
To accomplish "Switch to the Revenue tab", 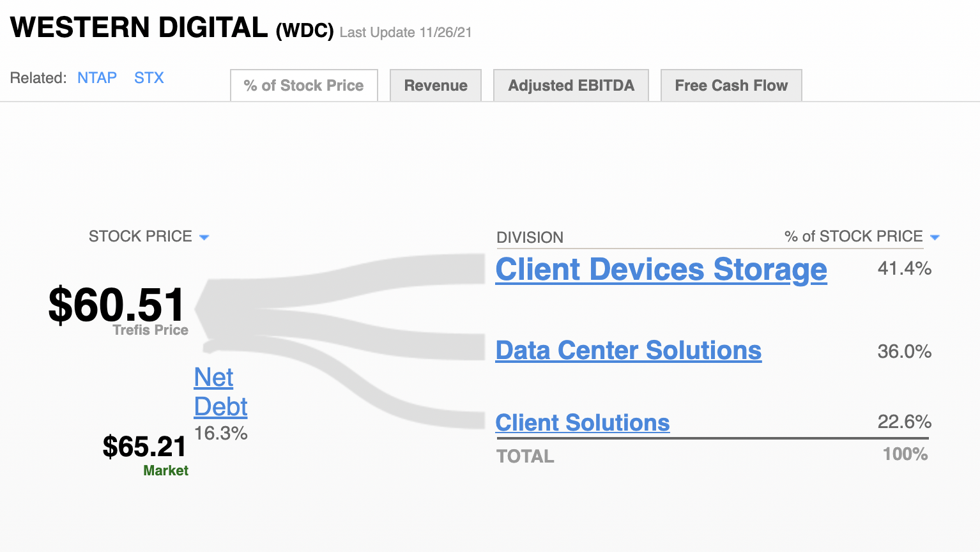I will 436,86.
